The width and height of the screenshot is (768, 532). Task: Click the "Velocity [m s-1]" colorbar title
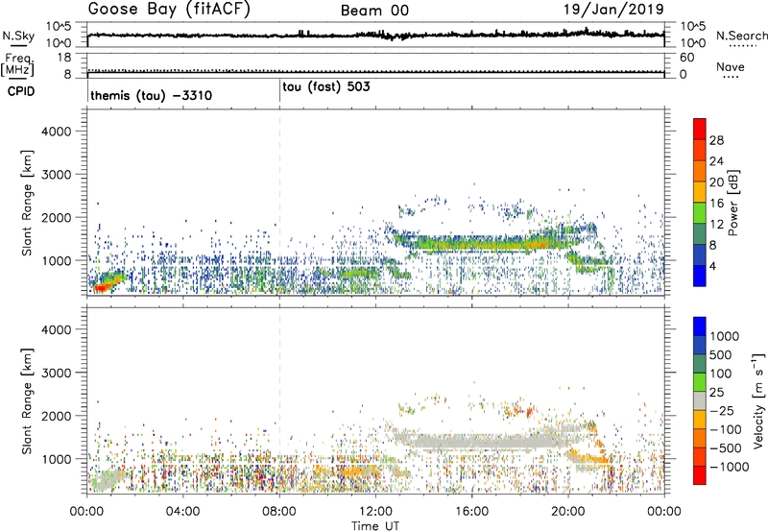click(759, 400)
